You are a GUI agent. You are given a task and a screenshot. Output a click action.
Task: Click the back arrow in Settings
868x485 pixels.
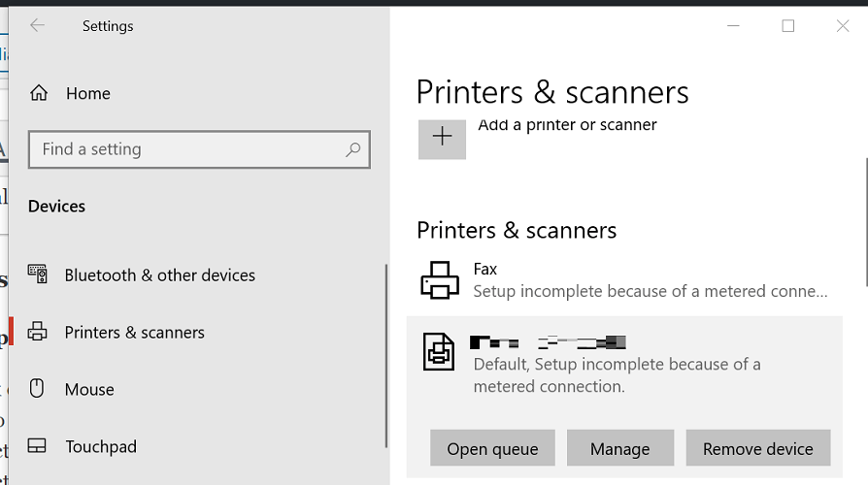(x=38, y=26)
